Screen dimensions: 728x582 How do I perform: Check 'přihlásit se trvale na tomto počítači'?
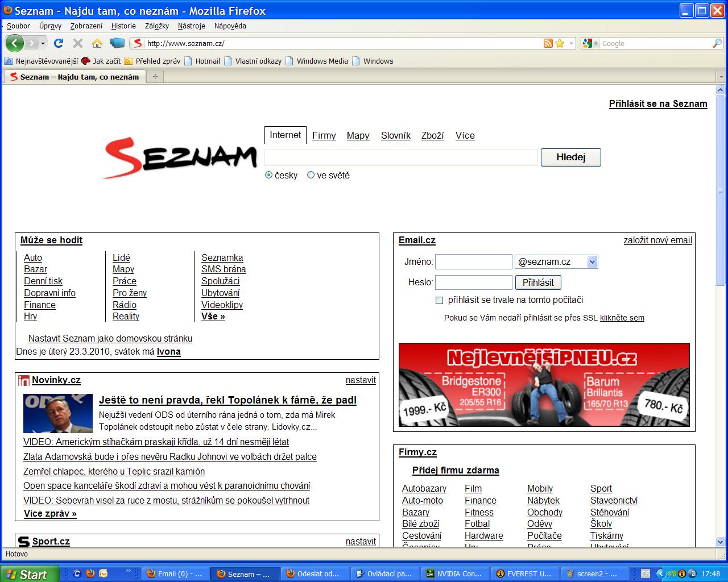[439, 300]
